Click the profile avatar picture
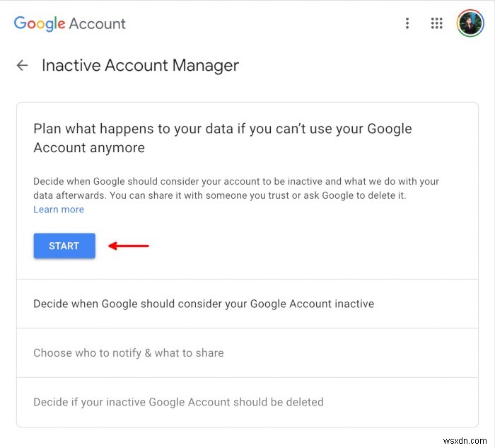 click(470, 23)
